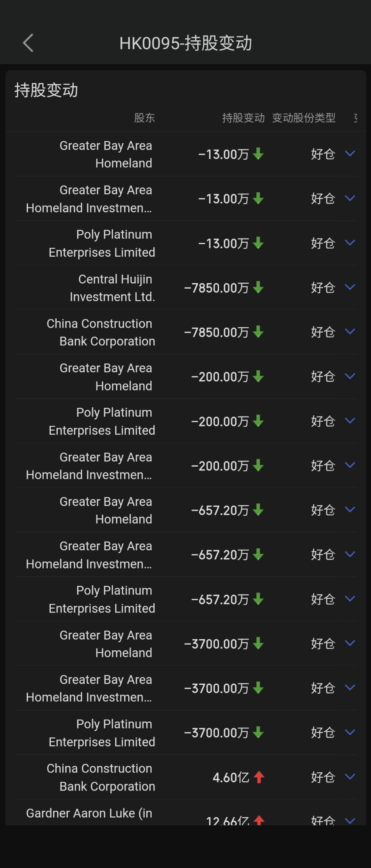The image size is (371, 868).
Task: Expand chevron for Poly Platinum -657.20万 row
Action: [350, 598]
